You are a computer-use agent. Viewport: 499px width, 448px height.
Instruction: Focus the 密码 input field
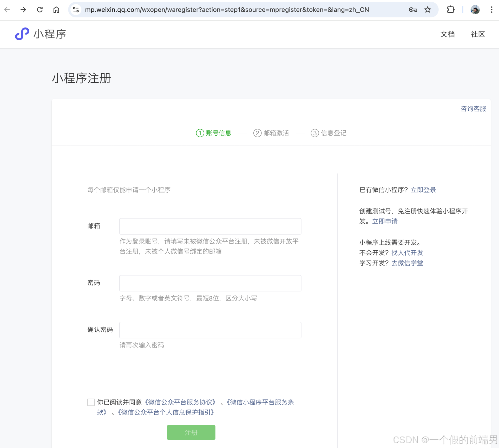point(210,283)
